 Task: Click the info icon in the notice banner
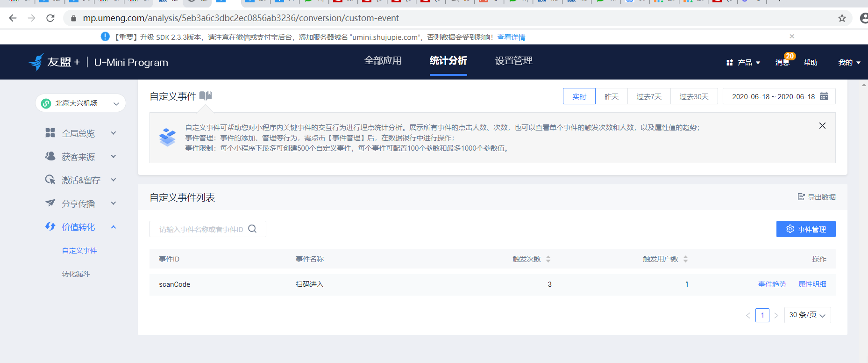105,36
